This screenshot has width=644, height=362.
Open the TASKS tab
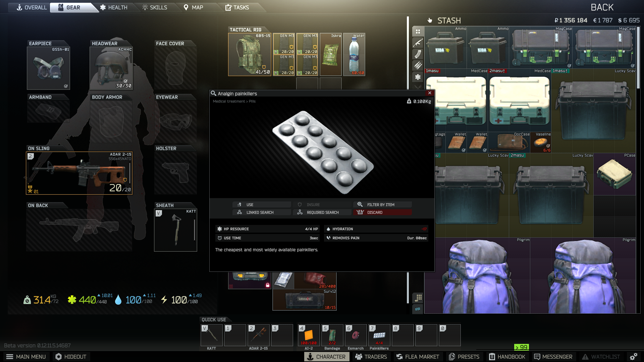[237, 7]
